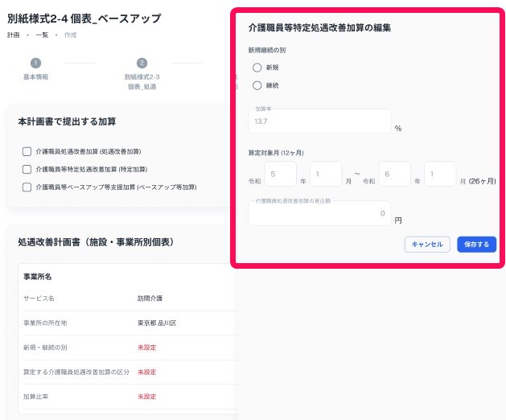Click the 本計画書で提出する加算 heading
The width and height of the screenshot is (506, 420).
[67, 121]
